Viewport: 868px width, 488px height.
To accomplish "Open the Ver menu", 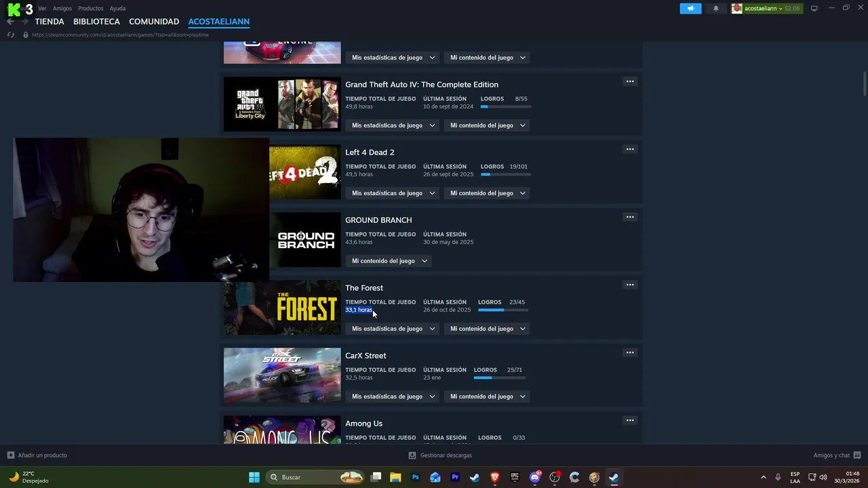I will tap(42, 8).
